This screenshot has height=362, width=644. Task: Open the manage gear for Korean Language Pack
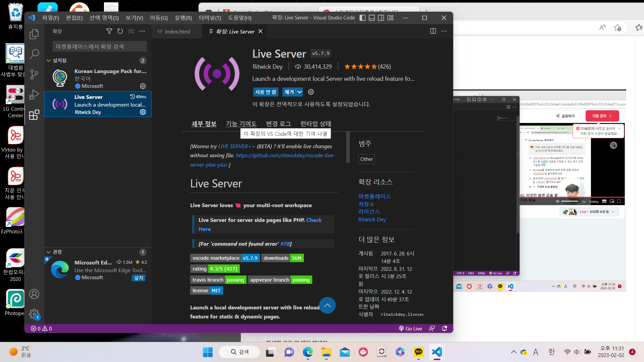(x=143, y=86)
